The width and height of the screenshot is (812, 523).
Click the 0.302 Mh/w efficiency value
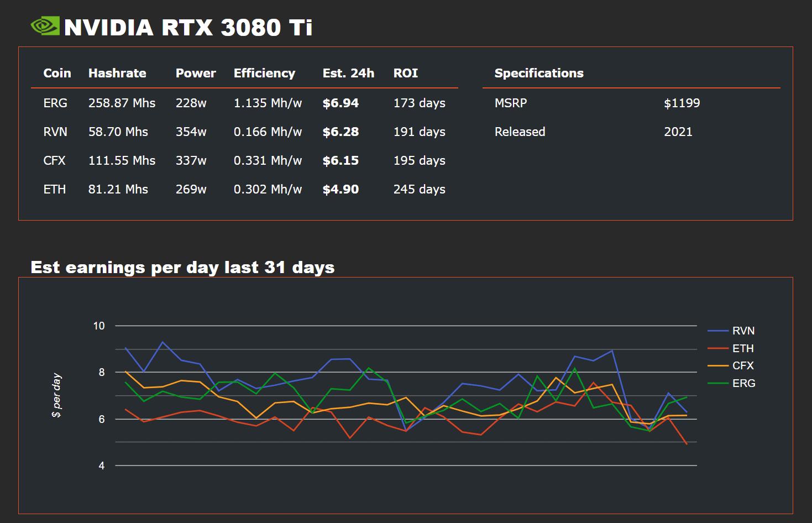pos(268,189)
